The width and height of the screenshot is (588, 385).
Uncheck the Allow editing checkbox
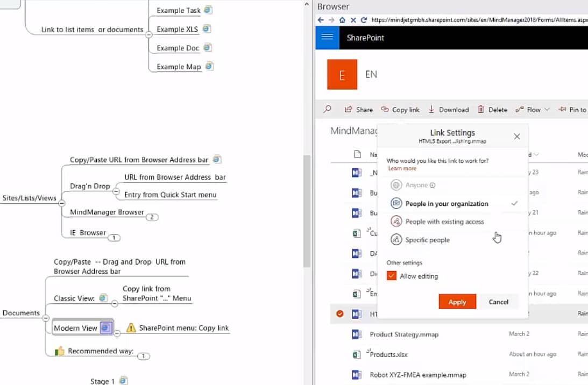click(x=392, y=276)
